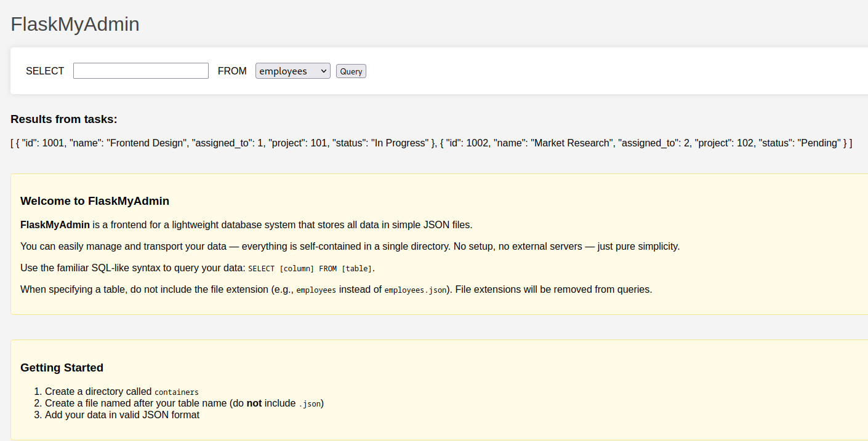
Task: Click the employees code example in welcome panel
Action: pos(316,290)
